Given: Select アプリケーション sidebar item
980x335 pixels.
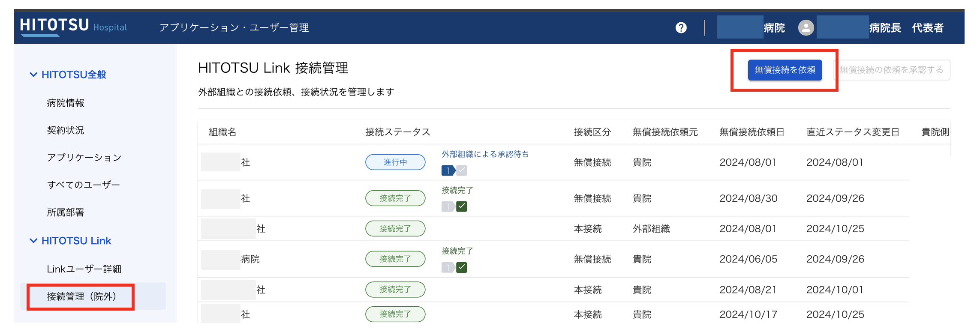Looking at the screenshot, I should pyautogui.click(x=84, y=158).
